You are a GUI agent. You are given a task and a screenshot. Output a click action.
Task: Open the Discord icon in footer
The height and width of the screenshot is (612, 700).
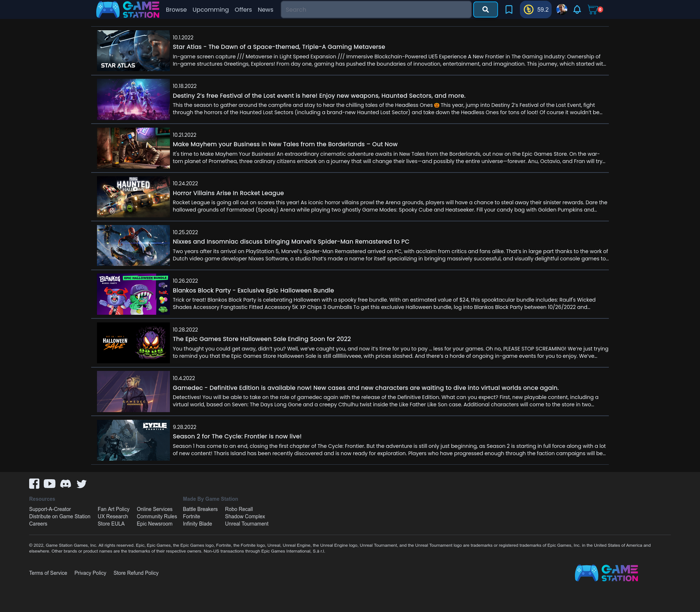tap(66, 484)
